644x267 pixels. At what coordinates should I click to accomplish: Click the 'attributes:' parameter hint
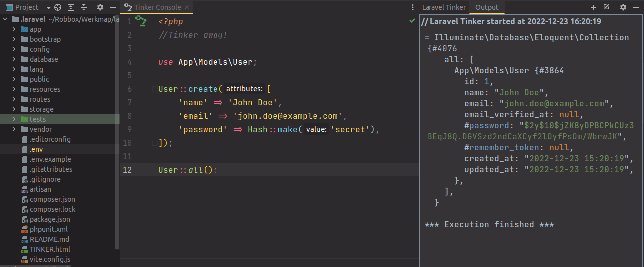point(244,89)
